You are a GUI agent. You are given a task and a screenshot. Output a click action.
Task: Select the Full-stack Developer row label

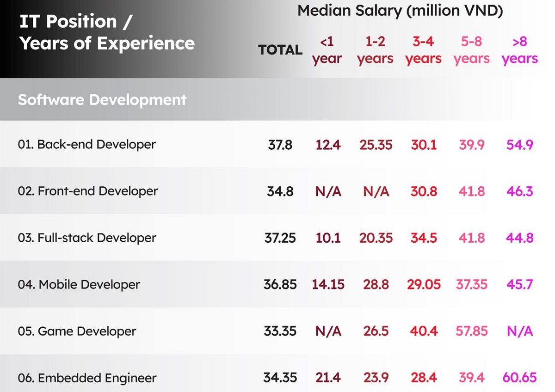tap(87, 238)
